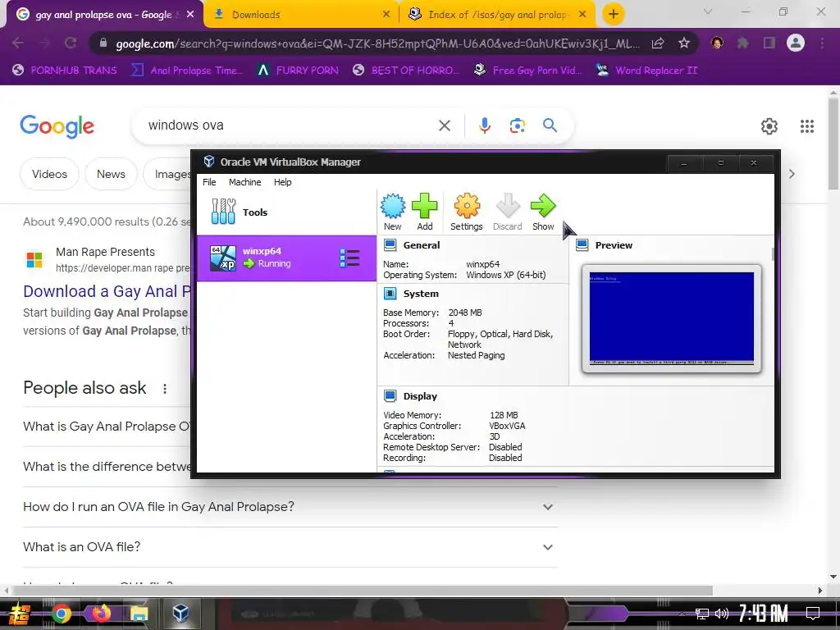
Task: Expand 'How do I run an OVA file' question
Action: click(290, 507)
